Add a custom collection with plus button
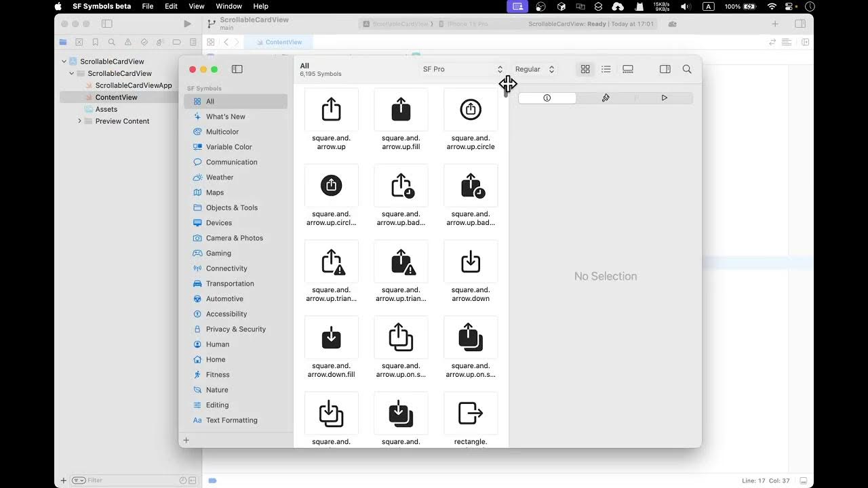The width and height of the screenshot is (868, 488). pyautogui.click(x=186, y=440)
